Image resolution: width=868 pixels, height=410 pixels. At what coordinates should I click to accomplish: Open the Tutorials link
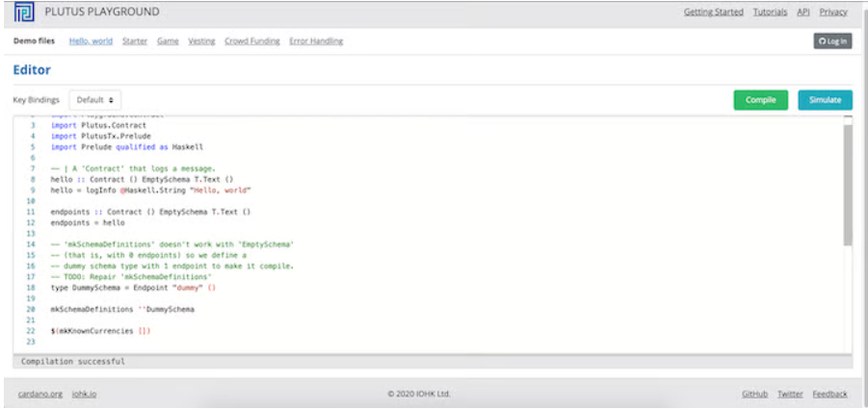coord(770,12)
